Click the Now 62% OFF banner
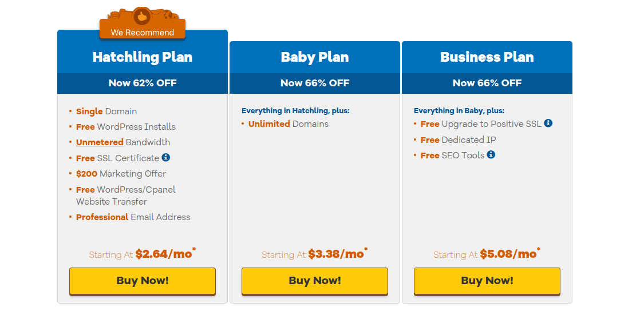Screen dimensions: 644x335 pos(142,83)
